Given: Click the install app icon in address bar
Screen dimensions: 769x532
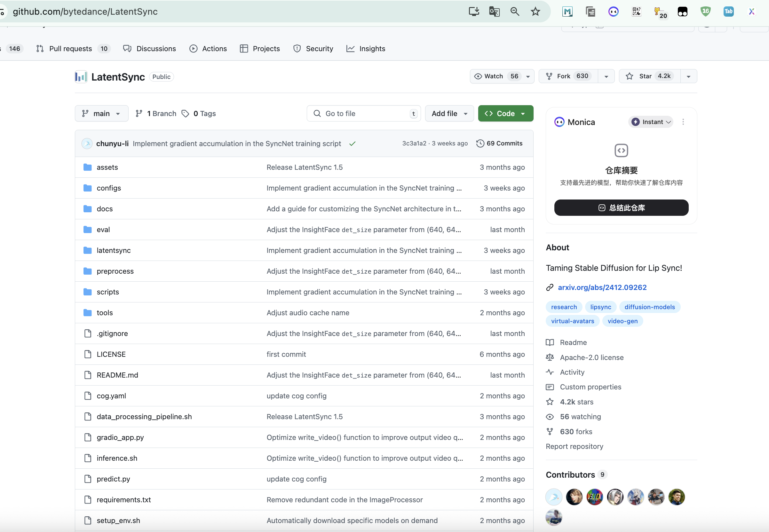Looking at the screenshot, I should [473, 12].
